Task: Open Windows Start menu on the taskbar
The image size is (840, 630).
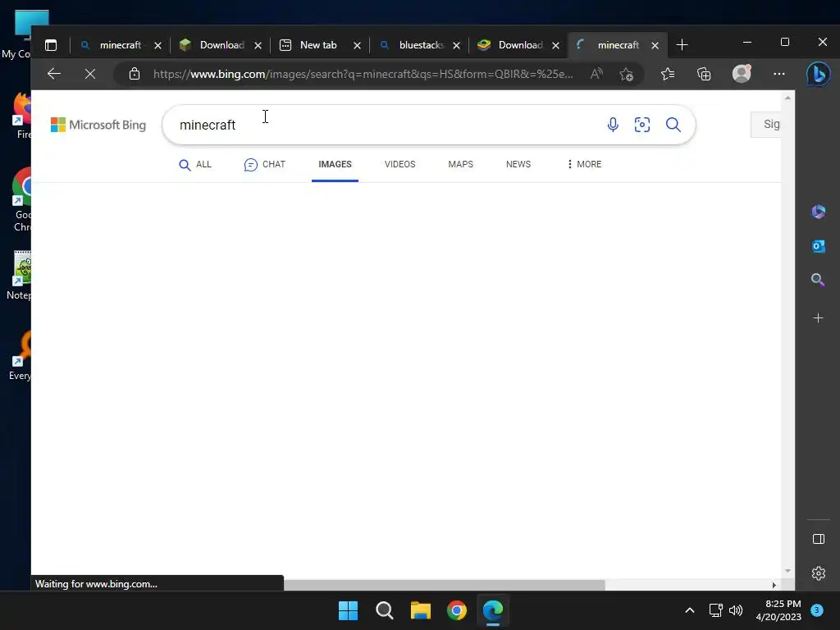Action: [348, 610]
